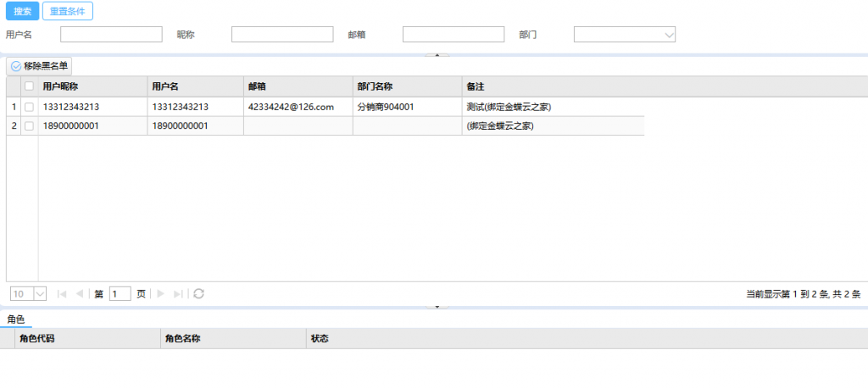Screen dimensions: 868x389
Task: Click the previous page arrow icon
Action: click(80, 294)
